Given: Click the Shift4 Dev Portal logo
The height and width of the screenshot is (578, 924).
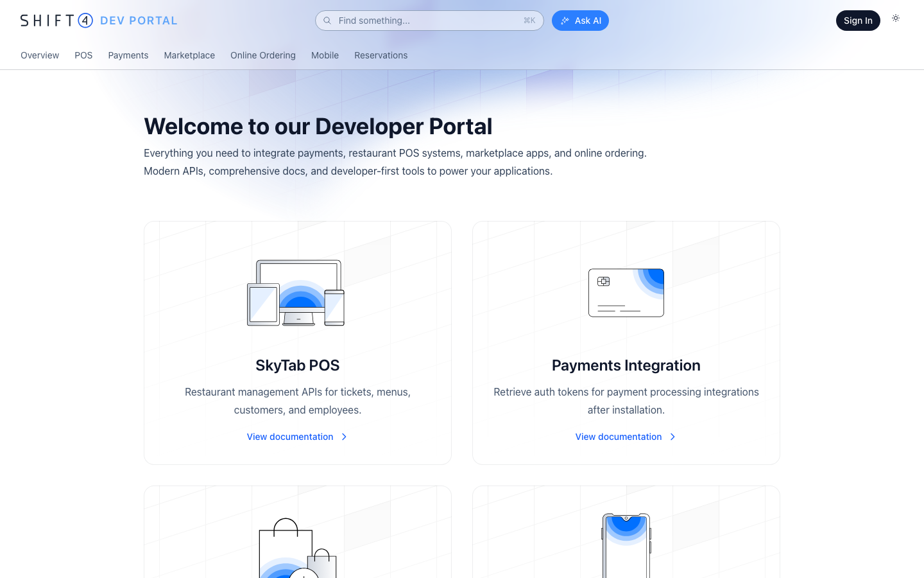Looking at the screenshot, I should pos(99,21).
